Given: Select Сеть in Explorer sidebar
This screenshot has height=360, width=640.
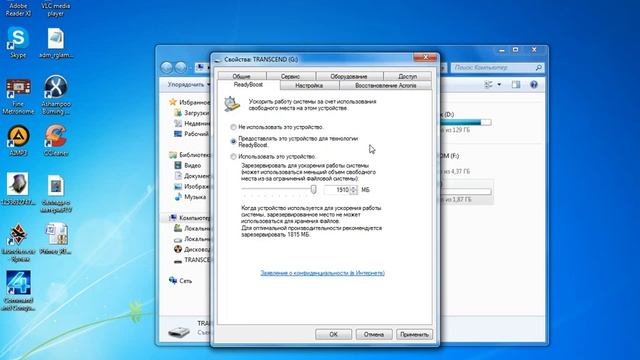Looking at the screenshot, I should (x=186, y=280).
